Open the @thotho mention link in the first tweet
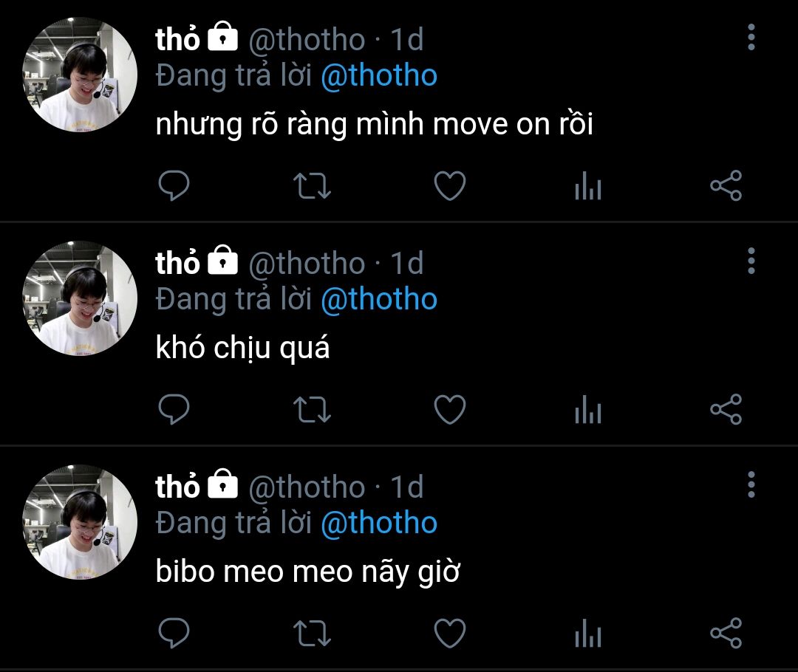Viewport: 798px width, 672px height. pyautogui.click(x=379, y=75)
